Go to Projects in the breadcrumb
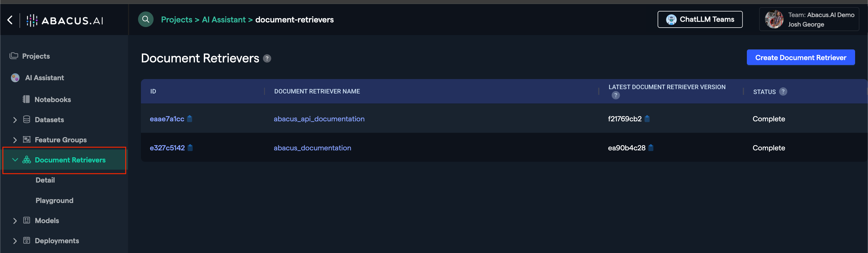This screenshot has height=253, width=868. click(x=177, y=20)
